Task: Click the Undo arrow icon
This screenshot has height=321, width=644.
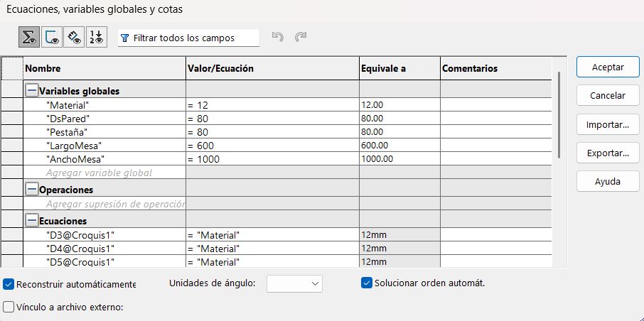Action: pyautogui.click(x=278, y=38)
